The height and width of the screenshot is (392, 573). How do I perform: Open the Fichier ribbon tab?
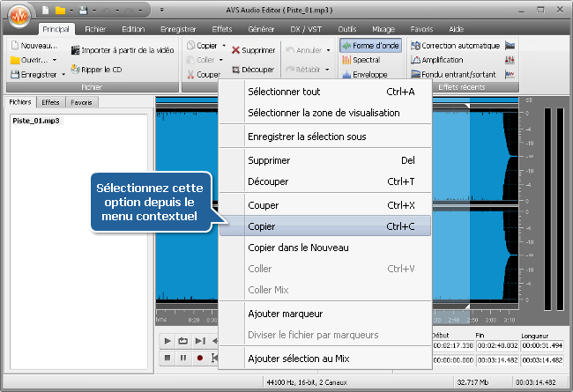point(95,29)
